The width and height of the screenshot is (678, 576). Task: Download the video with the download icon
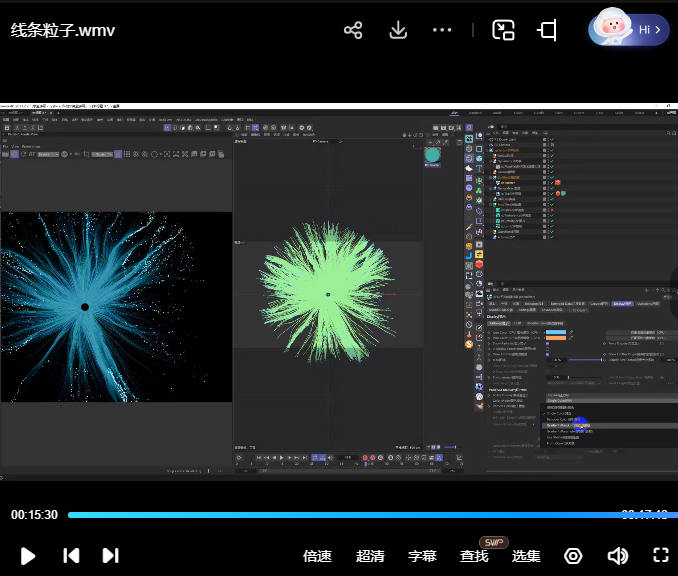398,30
